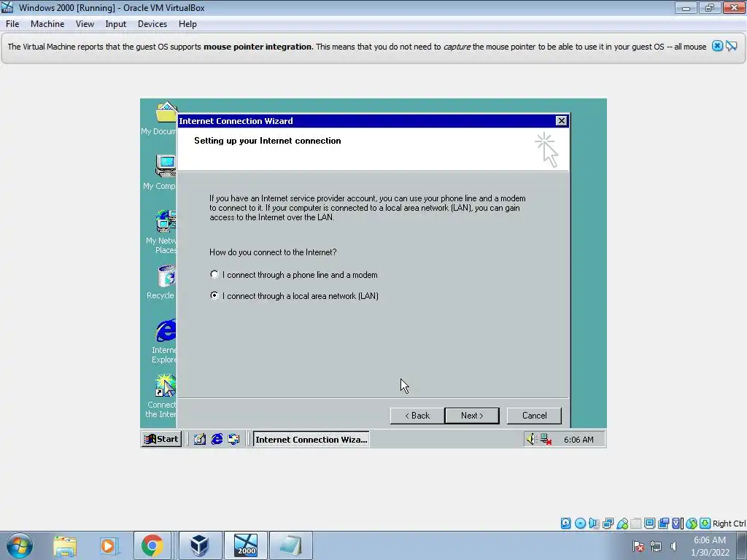Image resolution: width=747 pixels, height=560 pixels.
Task: Select Internet Connection Wizard taskbar button
Action: [x=311, y=439]
